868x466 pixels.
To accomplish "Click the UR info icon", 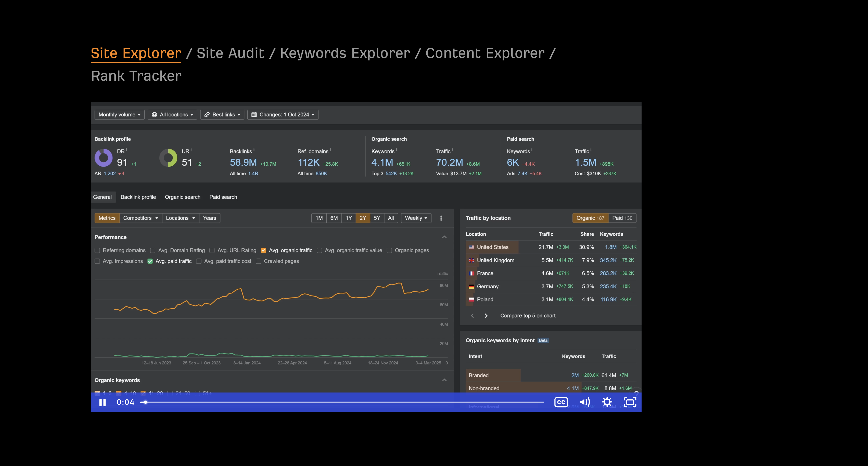I will point(191,150).
